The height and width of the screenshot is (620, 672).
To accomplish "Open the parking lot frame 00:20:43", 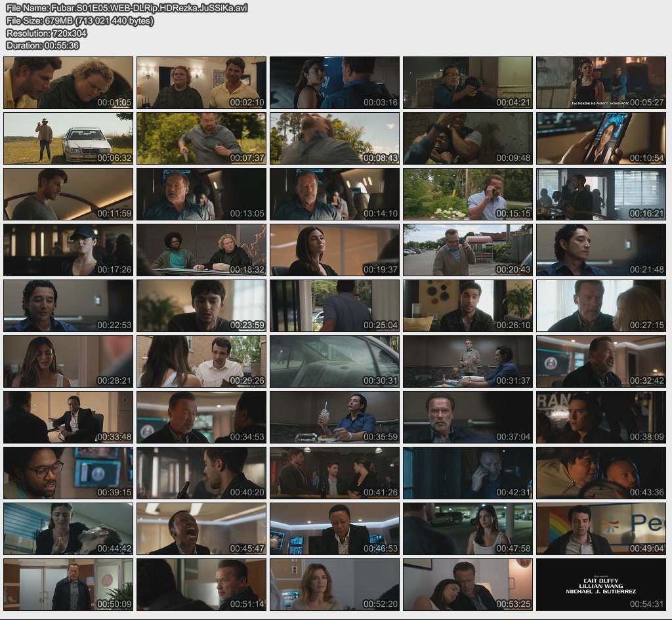I will (x=468, y=250).
